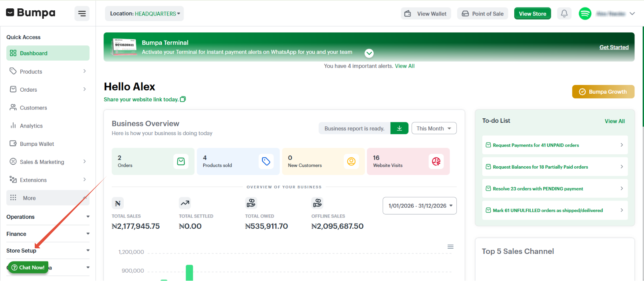644x281 pixels.
Task: Open Mark 61 UNFULFILLED orders as shipped
Action: tap(555, 210)
